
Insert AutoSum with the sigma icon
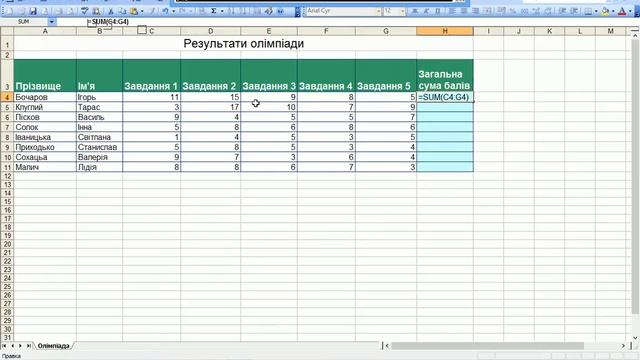[x=213, y=11]
